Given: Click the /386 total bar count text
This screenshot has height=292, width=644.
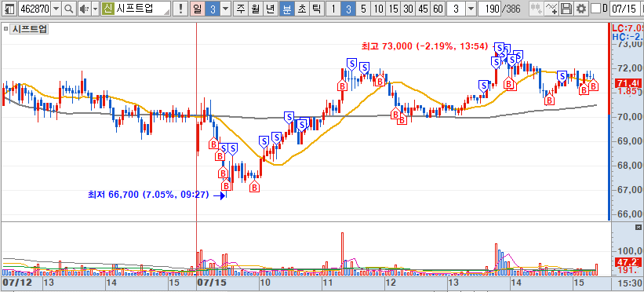Looking at the screenshot, I should pos(512,8).
